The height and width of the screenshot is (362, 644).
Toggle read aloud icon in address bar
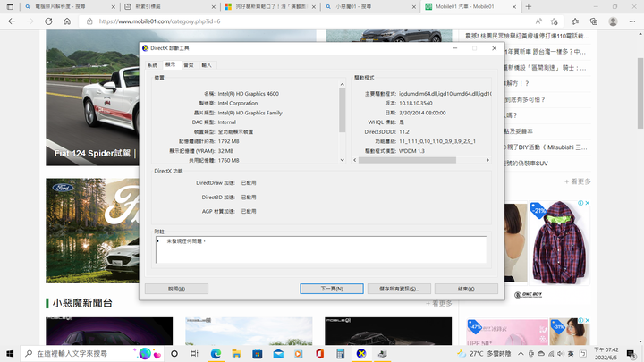[x=538, y=21]
